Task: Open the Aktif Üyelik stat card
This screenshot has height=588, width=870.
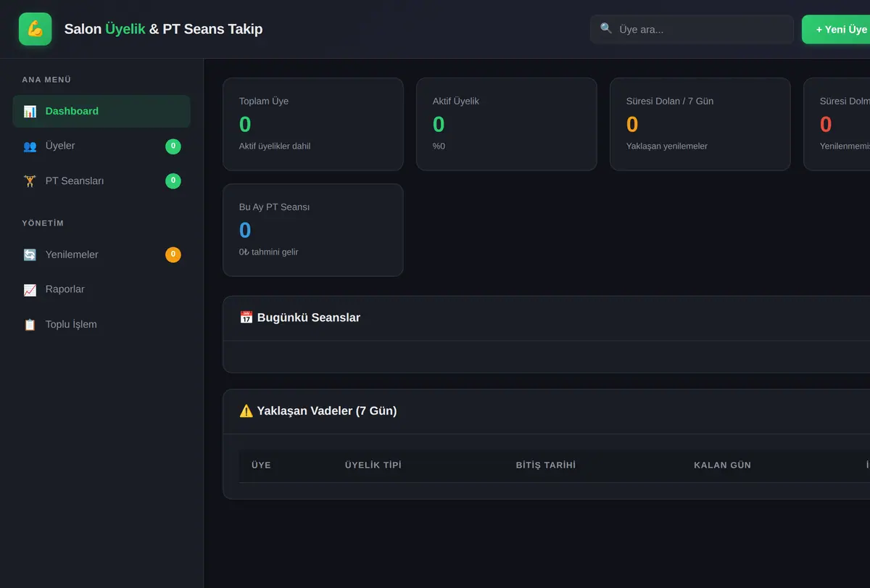Action: point(507,124)
